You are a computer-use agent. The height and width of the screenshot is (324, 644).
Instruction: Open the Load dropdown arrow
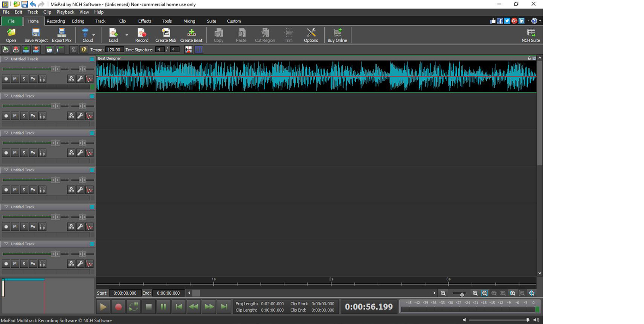(x=127, y=35)
